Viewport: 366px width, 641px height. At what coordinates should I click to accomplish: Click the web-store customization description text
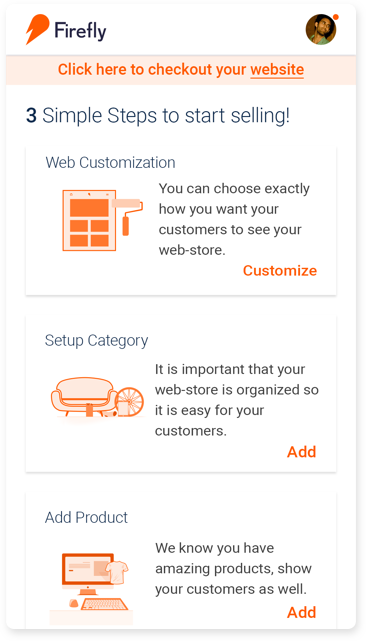pyautogui.click(x=234, y=219)
